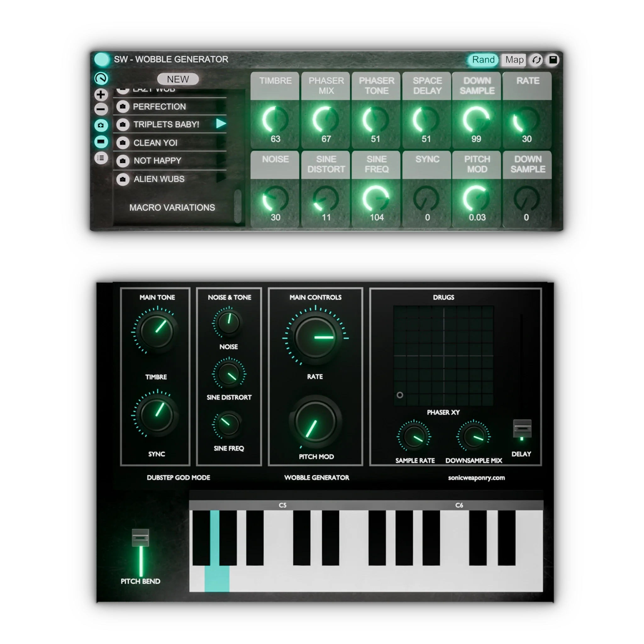Click the Map button
This screenshot has width=644, height=644.
[514, 60]
